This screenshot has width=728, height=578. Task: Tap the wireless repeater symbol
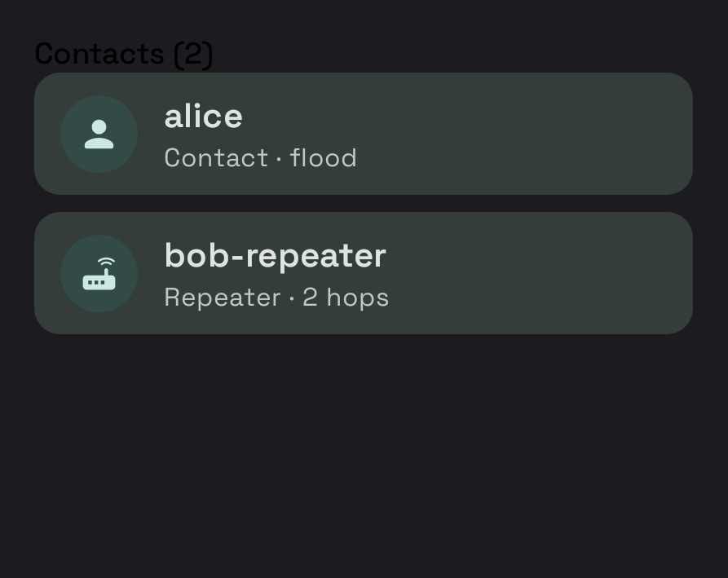(x=99, y=273)
